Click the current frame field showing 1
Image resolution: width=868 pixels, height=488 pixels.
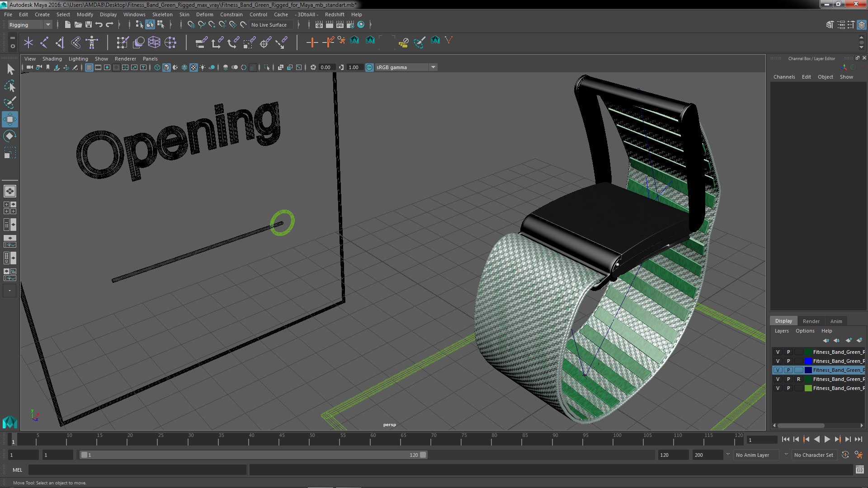point(762,440)
